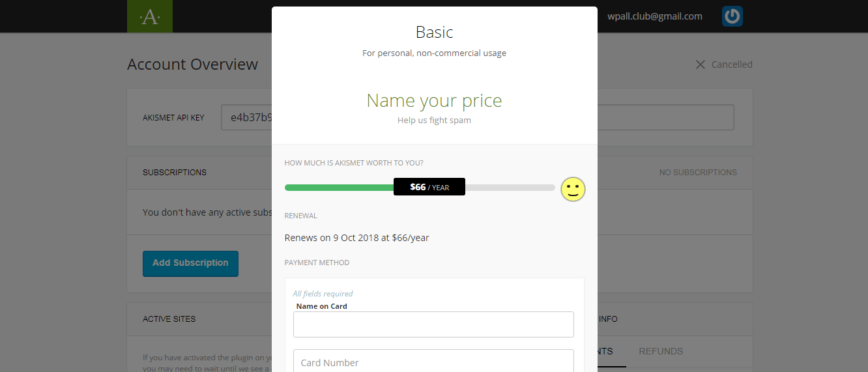Switch to the Refunds tab
Screen dimensions: 868x372
tap(661, 351)
